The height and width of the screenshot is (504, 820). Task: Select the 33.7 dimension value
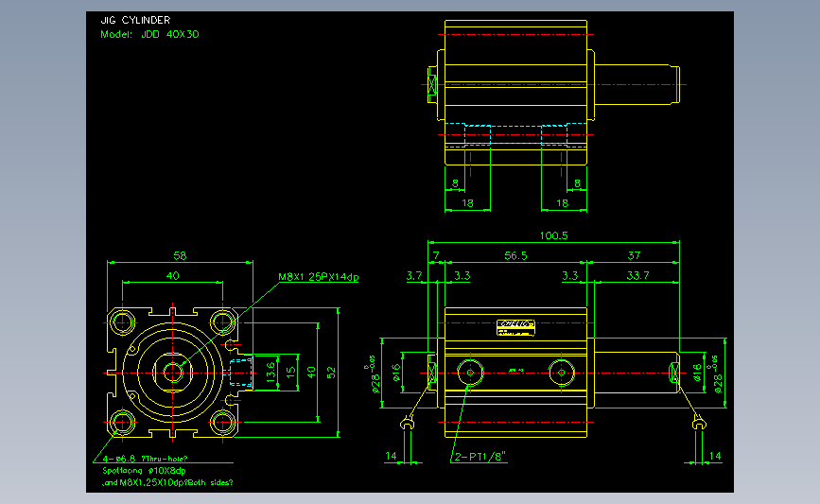638,275
